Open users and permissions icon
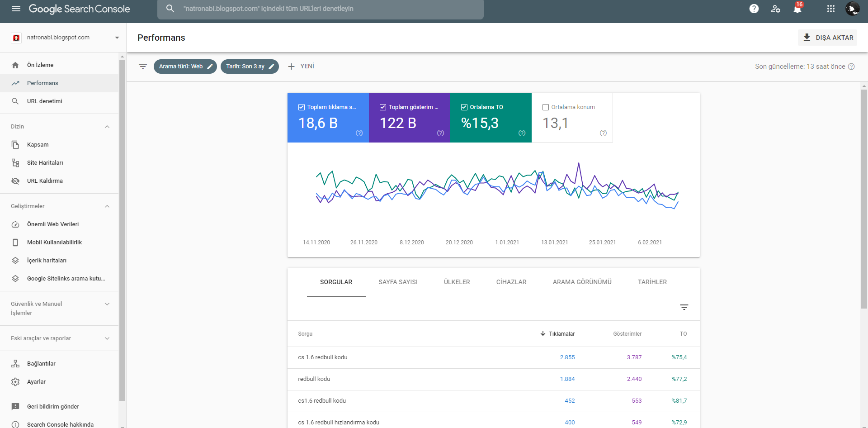 point(775,9)
